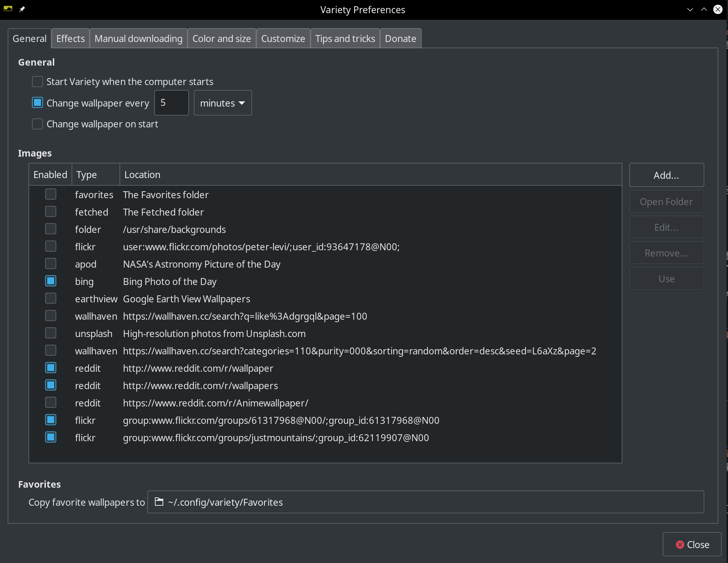The height and width of the screenshot is (563, 728).
Task: Click the folder icon in Favorites path
Action: [x=159, y=502]
